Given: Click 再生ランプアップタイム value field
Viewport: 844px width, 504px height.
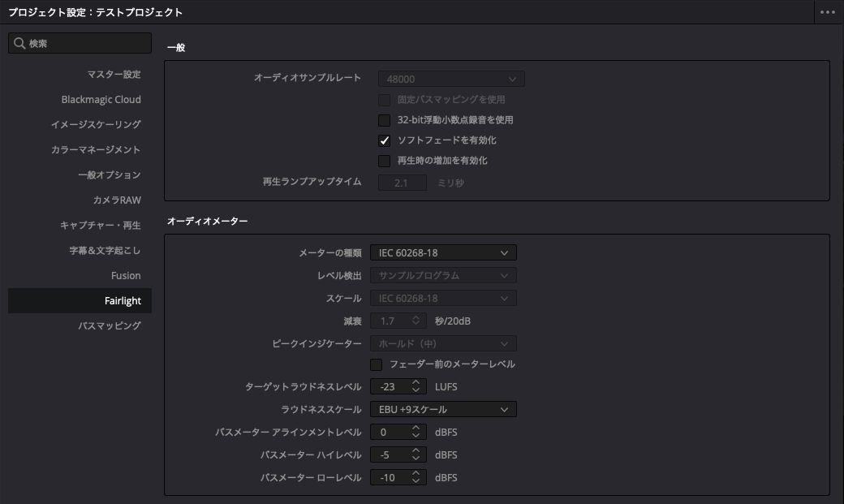Looking at the screenshot, I should (402, 183).
